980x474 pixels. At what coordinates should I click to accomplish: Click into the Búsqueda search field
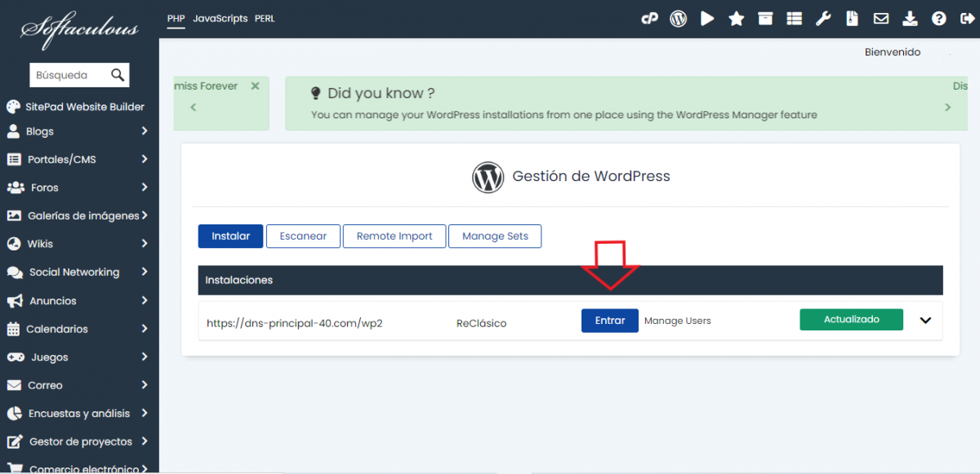click(x=69, y=75)
